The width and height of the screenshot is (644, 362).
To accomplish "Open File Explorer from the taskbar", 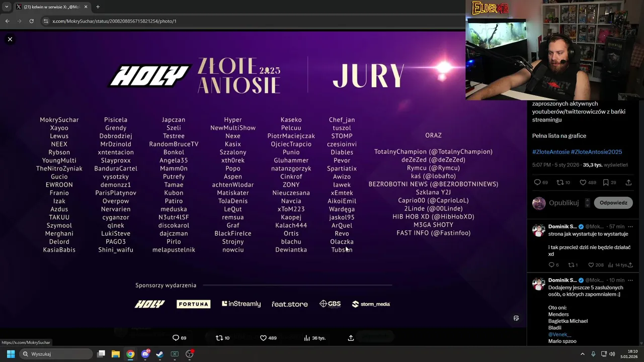I will [x=116, y=354].
